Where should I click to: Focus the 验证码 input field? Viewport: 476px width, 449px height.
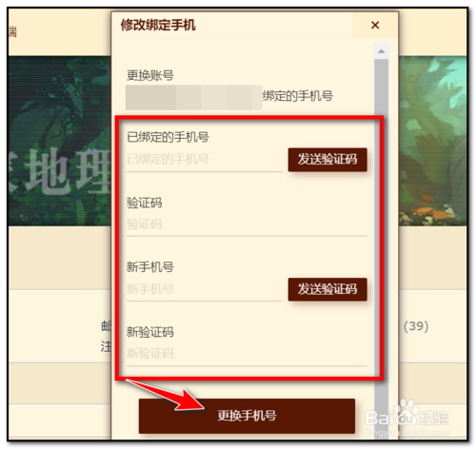point(247,224)
